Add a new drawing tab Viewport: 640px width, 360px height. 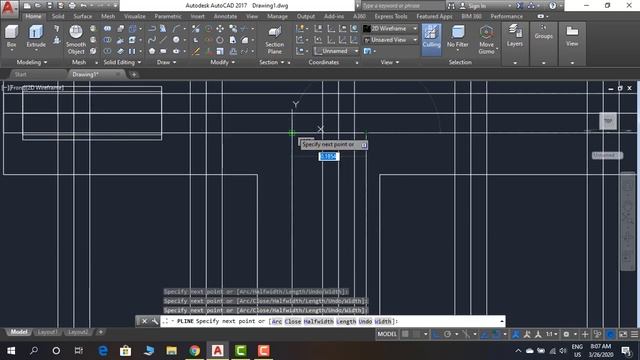pyautogui.click(x=133, y=74)
